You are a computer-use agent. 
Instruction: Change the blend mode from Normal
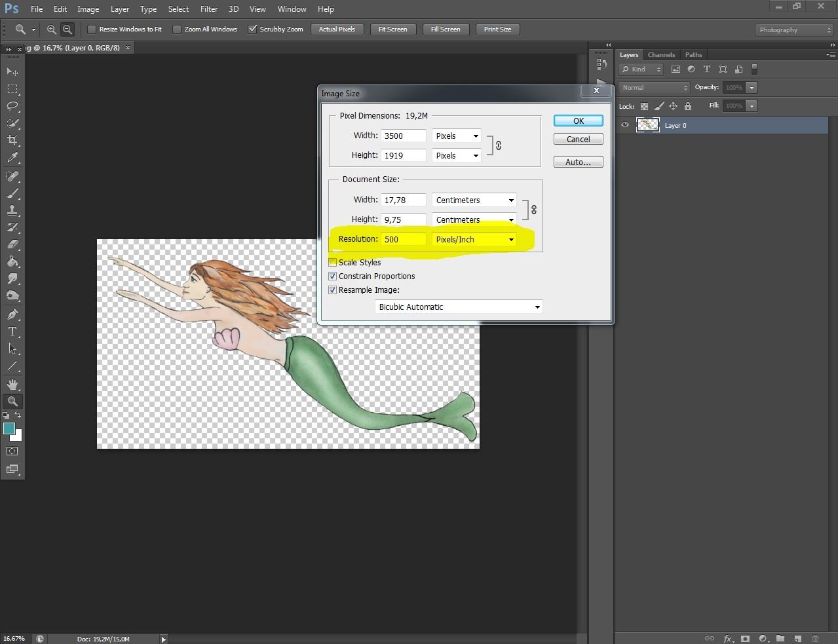pos(653,87)
